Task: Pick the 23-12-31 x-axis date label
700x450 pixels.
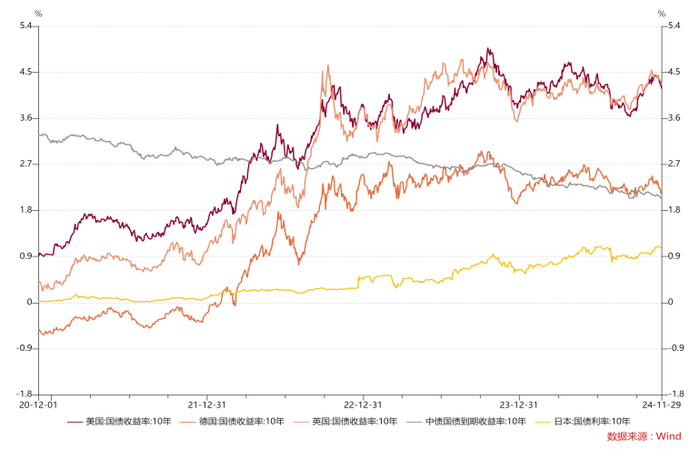Action: (518, 405)
